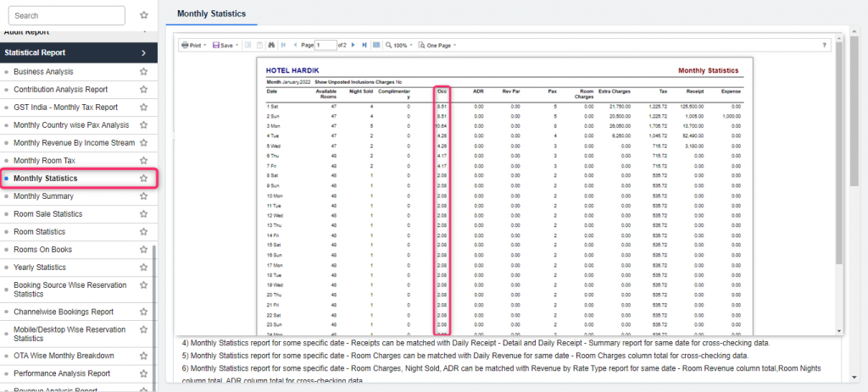Open the Yearly Statistics report
The height and width of the screenshot is (392, 868).
[39, 267]
